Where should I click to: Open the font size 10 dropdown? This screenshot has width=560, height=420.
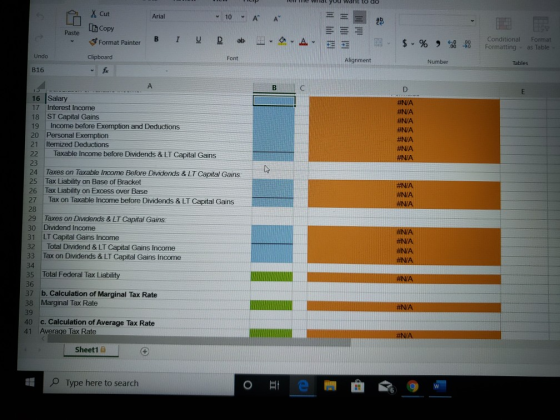[x=242, y=17]
